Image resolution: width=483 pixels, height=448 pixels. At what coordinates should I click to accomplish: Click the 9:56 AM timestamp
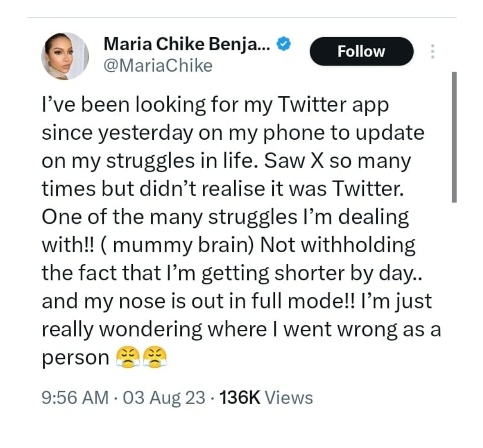click(x=75, y=397)
